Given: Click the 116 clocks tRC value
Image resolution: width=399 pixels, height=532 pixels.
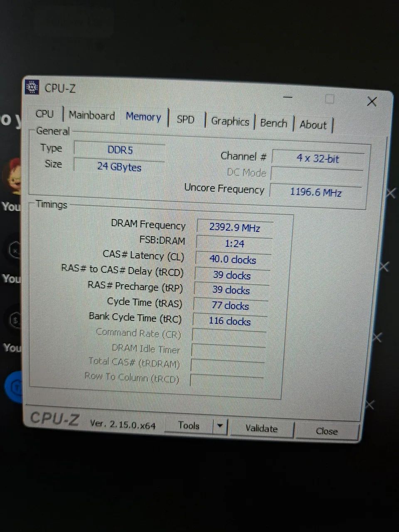Looking at the screenshot, I should 229,321.
